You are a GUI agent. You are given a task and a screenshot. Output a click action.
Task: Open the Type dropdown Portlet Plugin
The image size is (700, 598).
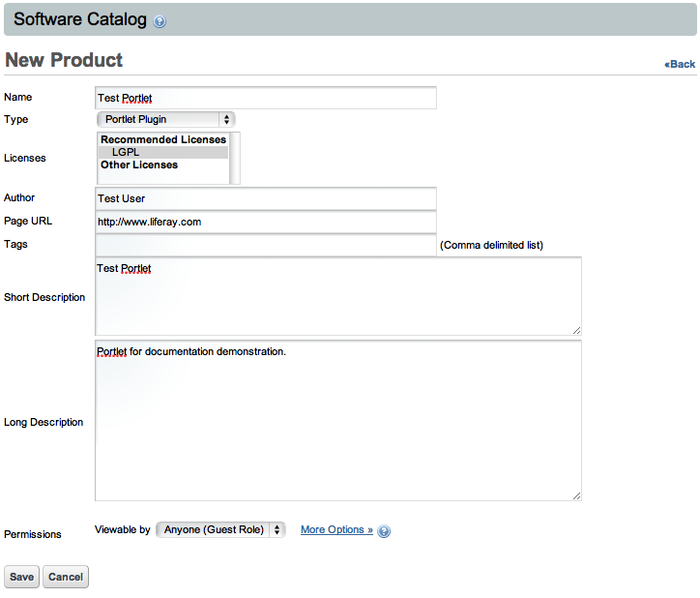(165, 119)
